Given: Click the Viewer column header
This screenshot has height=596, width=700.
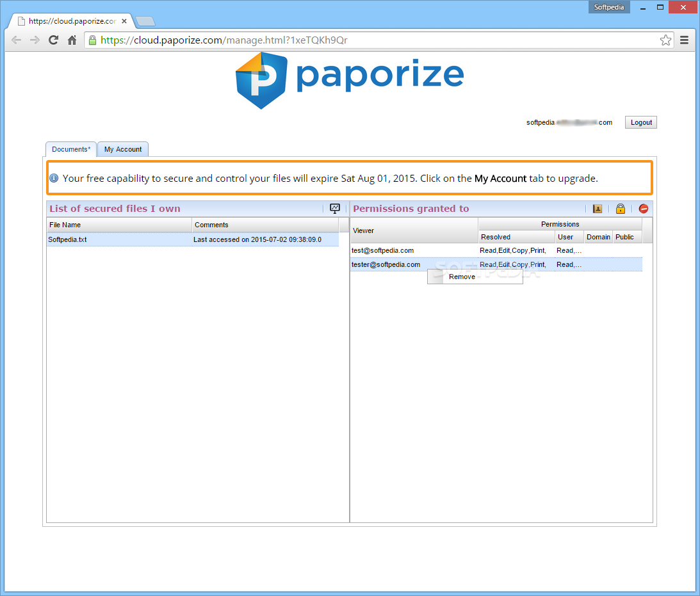Looking at the screenshot, I should [x=414, y=230].
